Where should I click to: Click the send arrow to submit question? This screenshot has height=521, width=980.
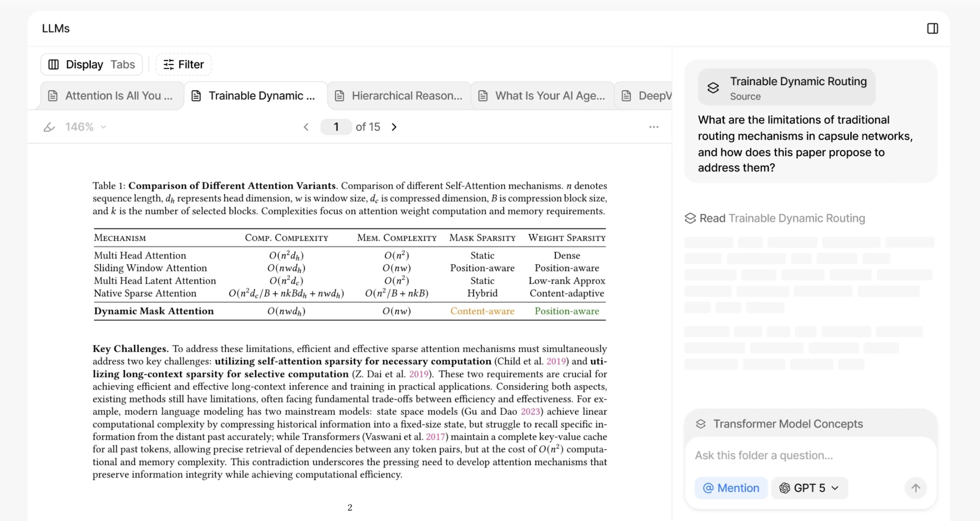[x=916, y=488]
